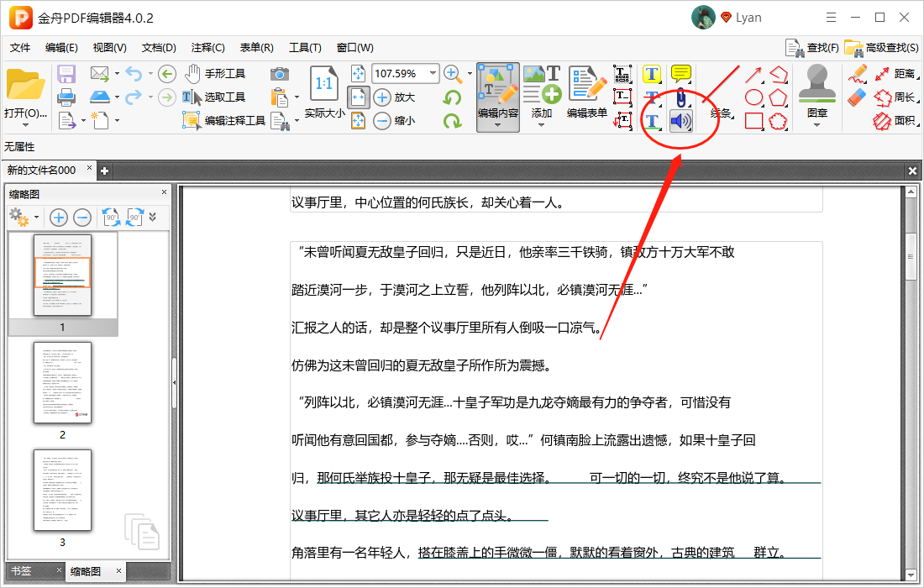Click the 查找(F) find button
This screenshot has width=924, height=588.
click(x=821, y=48)
